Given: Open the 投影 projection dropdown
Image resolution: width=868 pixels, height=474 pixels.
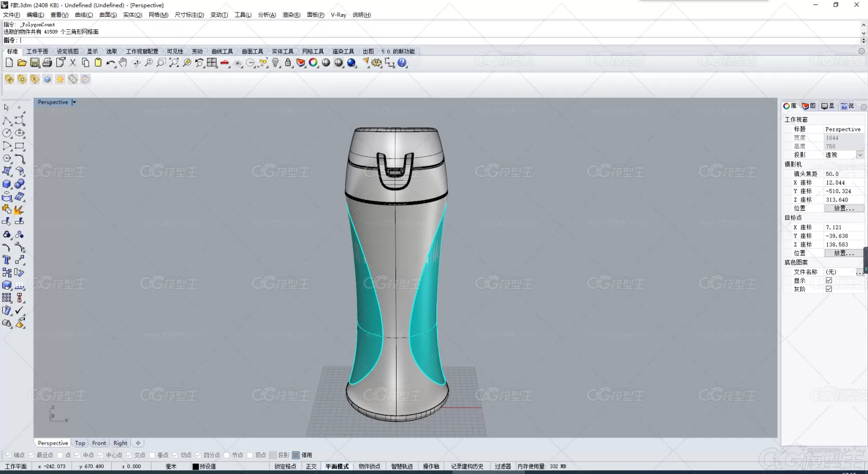Looking at the screenshot, I should [860, 155].
